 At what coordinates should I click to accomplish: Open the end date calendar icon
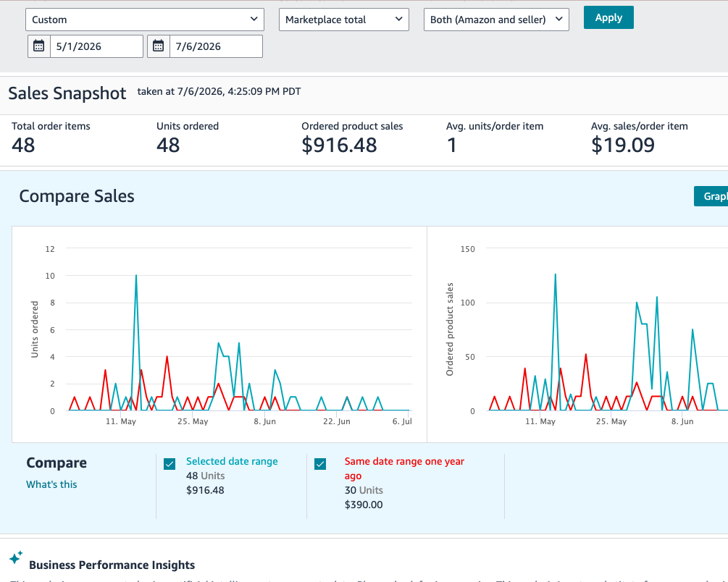click(159, 46)
